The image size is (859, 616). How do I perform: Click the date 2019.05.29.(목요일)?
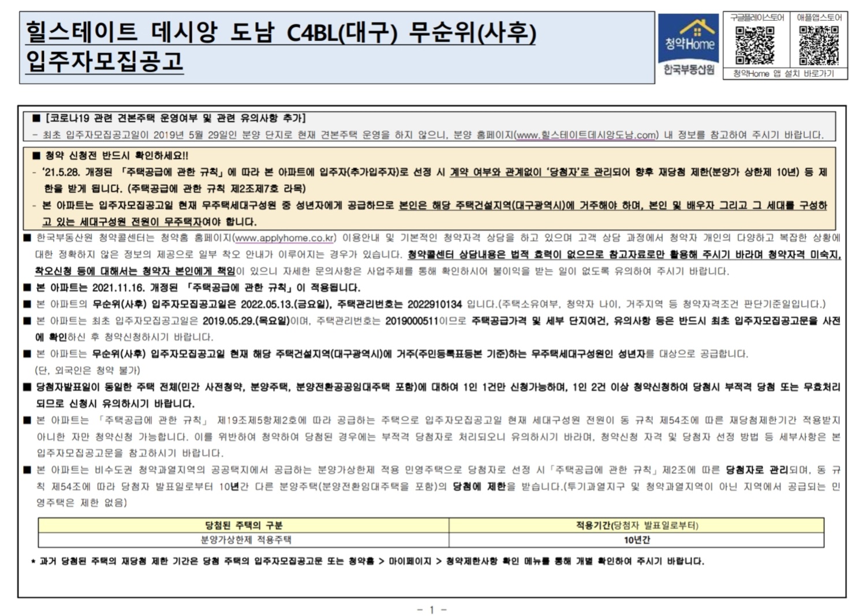click(245, 321)
